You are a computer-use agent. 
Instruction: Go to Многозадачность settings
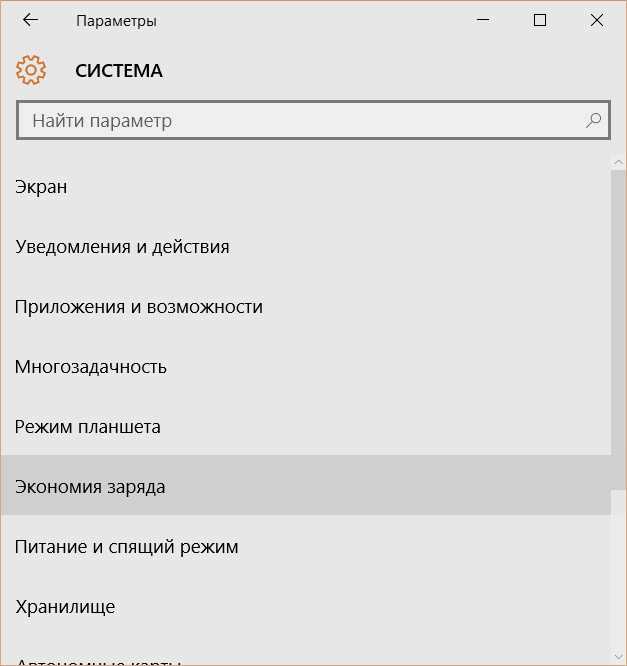click(305, 367)
